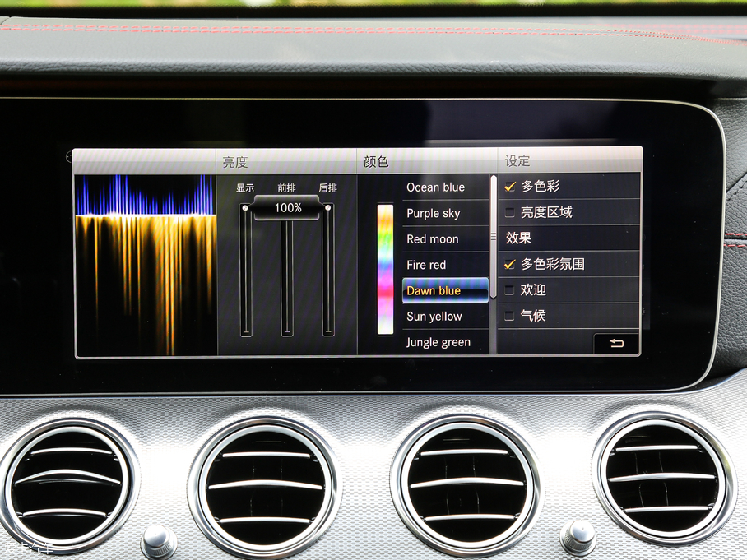Viewport: 747px width, 560px height.
Task: Select the Red moon color option
Action: coord(433,239)
